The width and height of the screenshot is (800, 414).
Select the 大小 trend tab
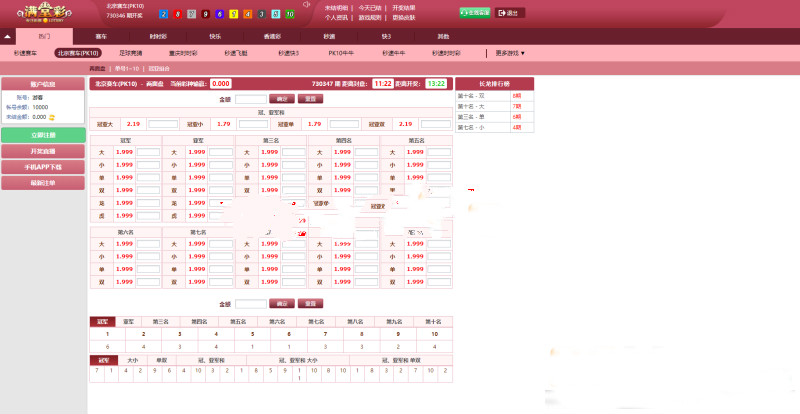tap(133, 360)
